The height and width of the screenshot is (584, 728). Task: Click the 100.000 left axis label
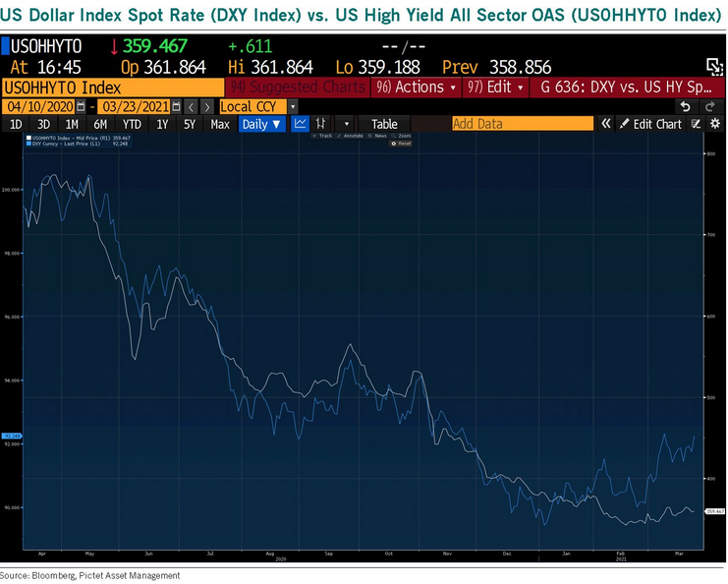tap(11, 190)
